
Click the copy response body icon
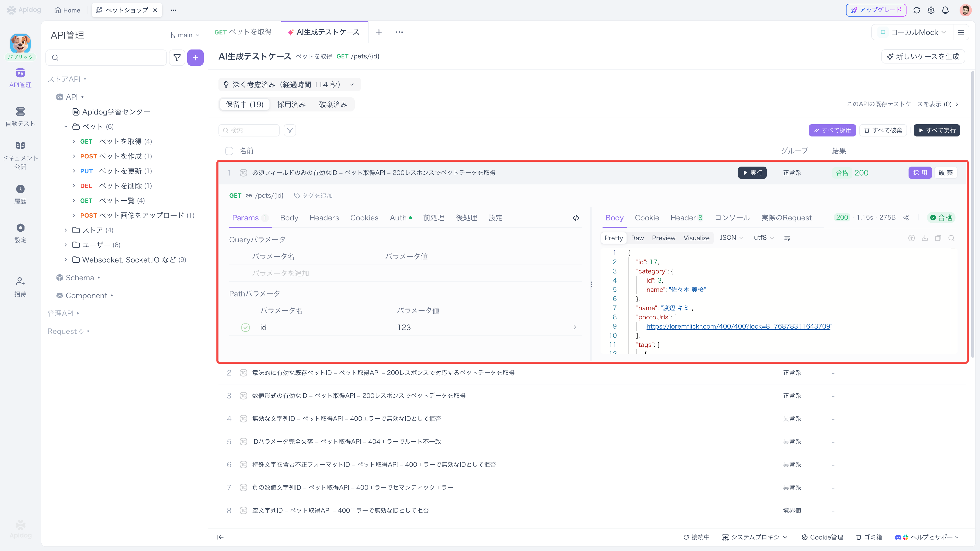(938, 238)
